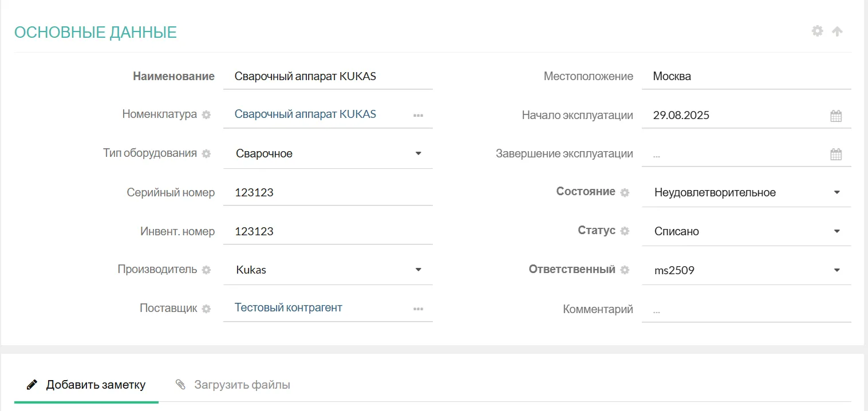Open the Тестовый контрагент supplier link
This screenshot has height=411, width=868.
click(288, 308)
